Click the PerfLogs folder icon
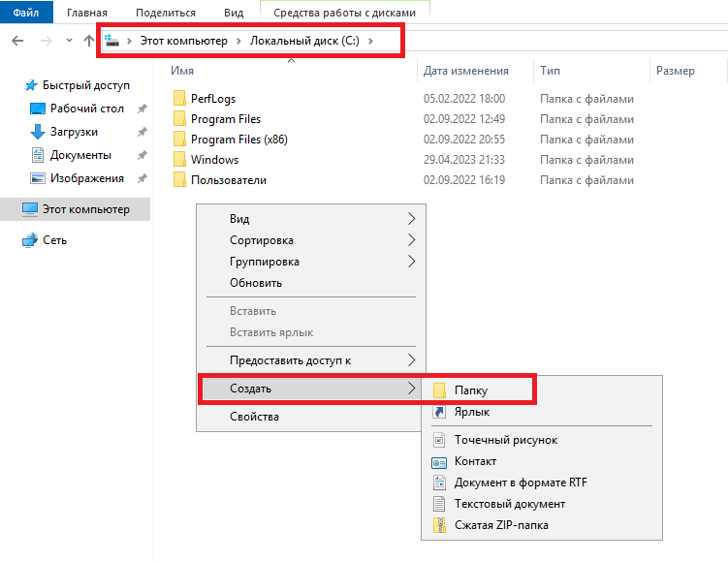 (179, 99)
